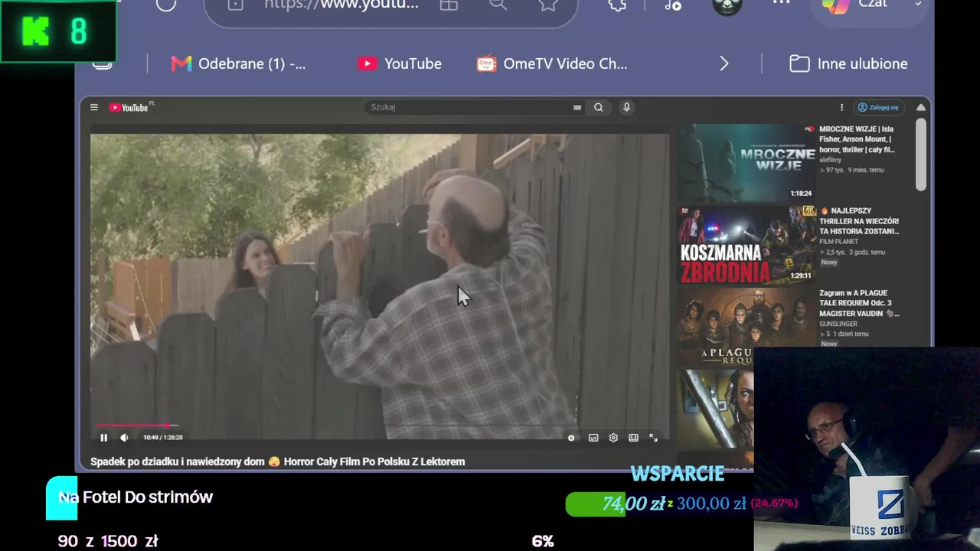Start voice search with the microphone

point(626,107)
